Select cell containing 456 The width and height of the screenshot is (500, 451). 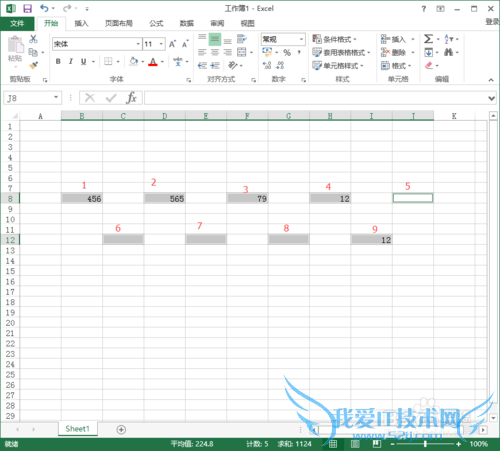click(x=82, y=198)
